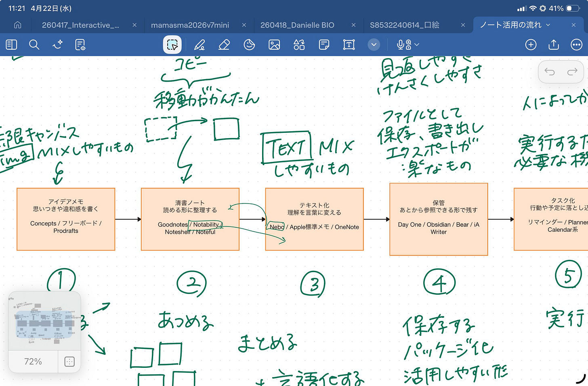588x386 pixels.
Task: Redo the last action
Action: [572, 72]
